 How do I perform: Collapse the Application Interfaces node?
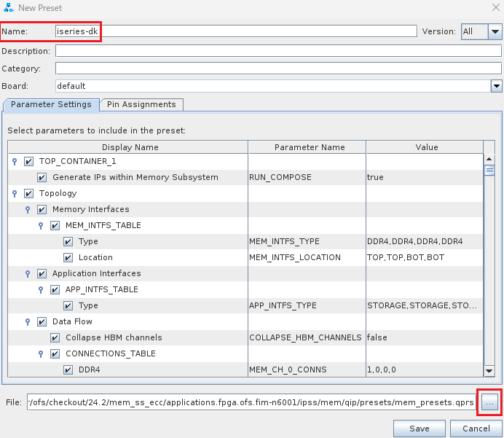pos(28,274)
